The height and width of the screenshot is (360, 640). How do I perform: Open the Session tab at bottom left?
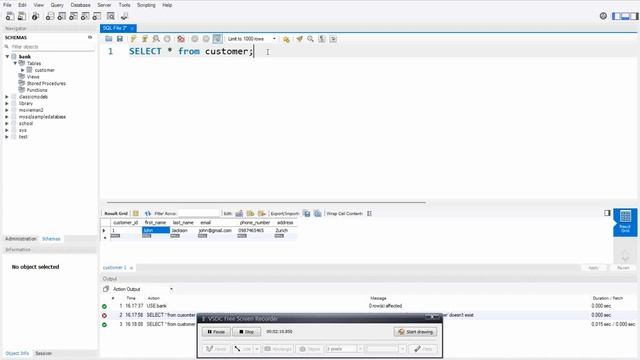click(43, 353)
